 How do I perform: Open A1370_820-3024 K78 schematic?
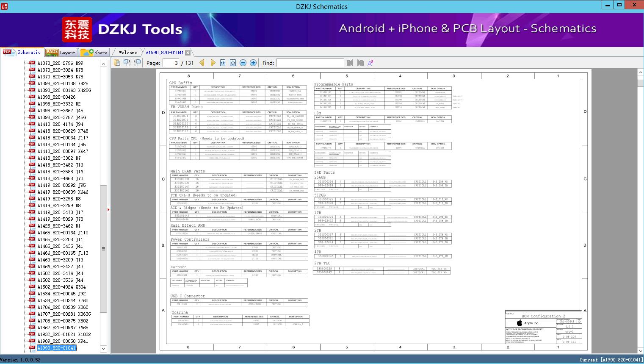(60, 70)
